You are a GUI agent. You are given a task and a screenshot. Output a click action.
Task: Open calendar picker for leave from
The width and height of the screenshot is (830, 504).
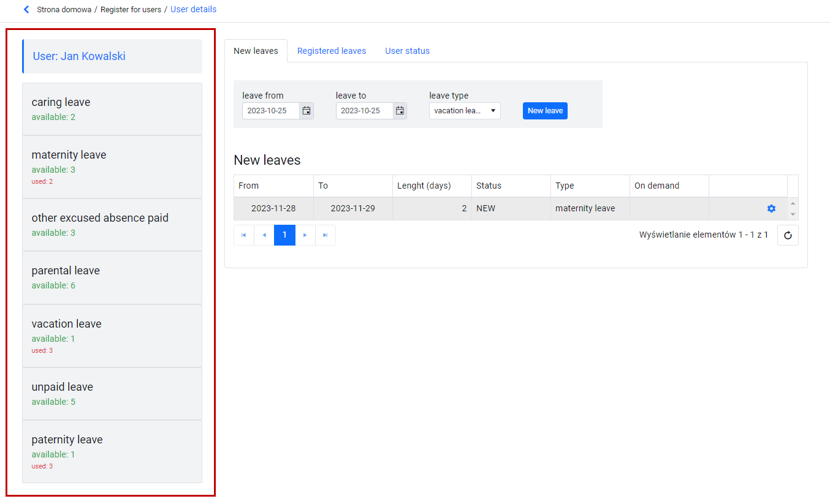click(306, 111)
